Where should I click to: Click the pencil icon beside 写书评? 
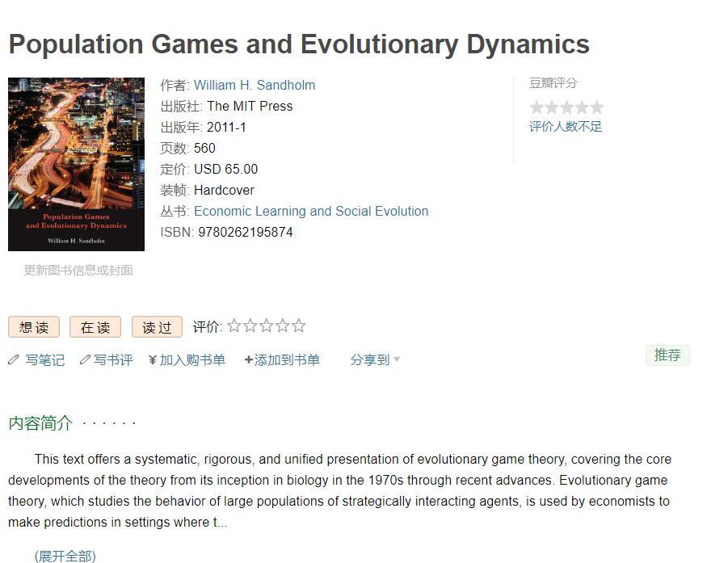pyautogui.click(x=85, y=360)
